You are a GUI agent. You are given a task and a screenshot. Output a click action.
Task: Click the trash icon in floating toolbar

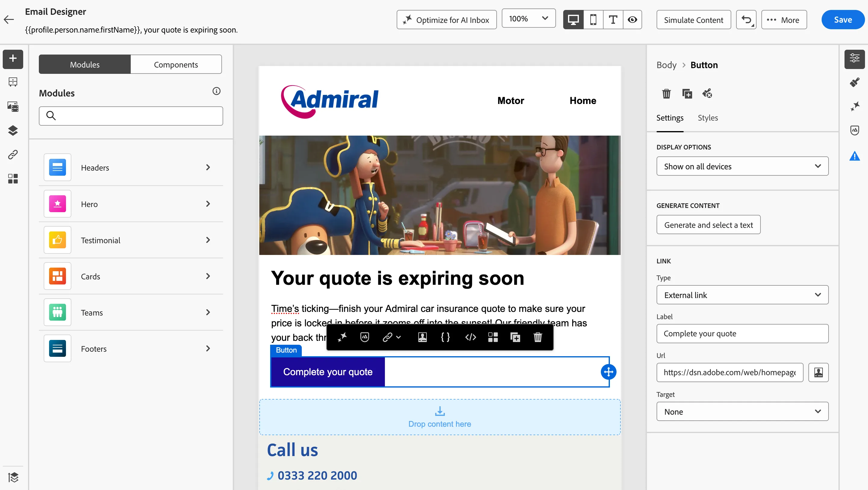point(538,337)
